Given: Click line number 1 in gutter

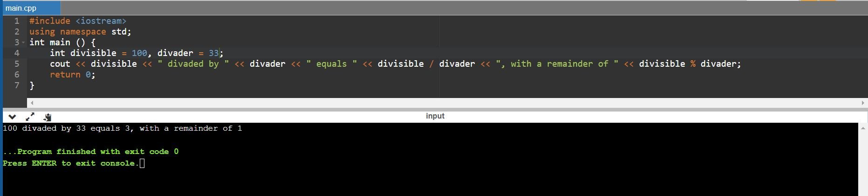Looking at the screenshot, I should (17, 21).
